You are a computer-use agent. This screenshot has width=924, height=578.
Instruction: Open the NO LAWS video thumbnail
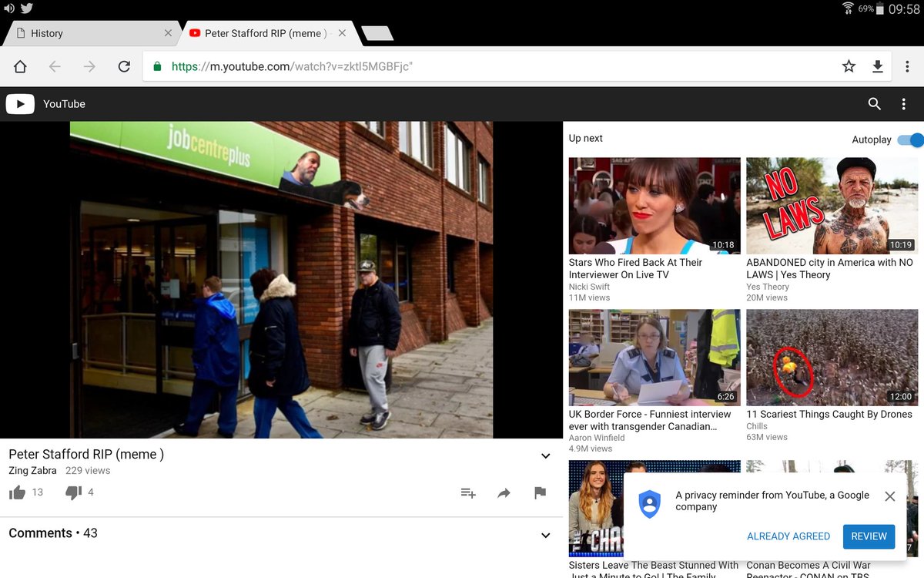(832, 206)
